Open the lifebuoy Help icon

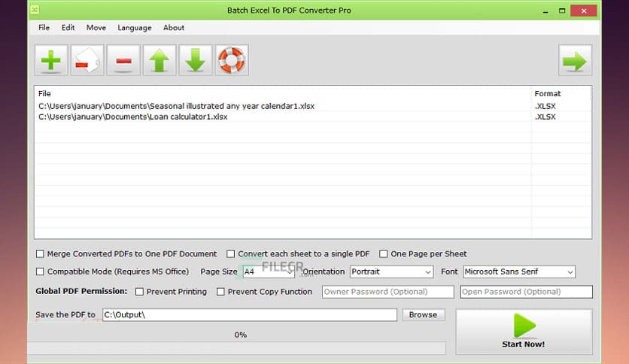click(232, 60)
